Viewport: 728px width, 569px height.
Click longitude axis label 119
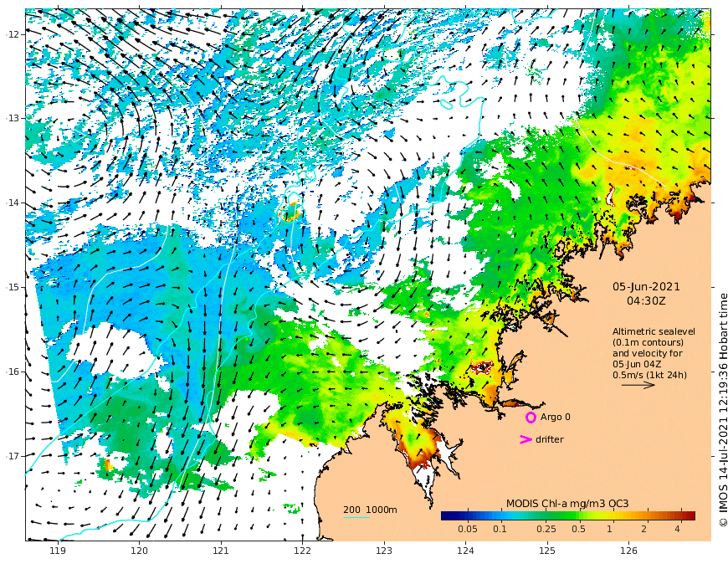click(x=58, y=551)
